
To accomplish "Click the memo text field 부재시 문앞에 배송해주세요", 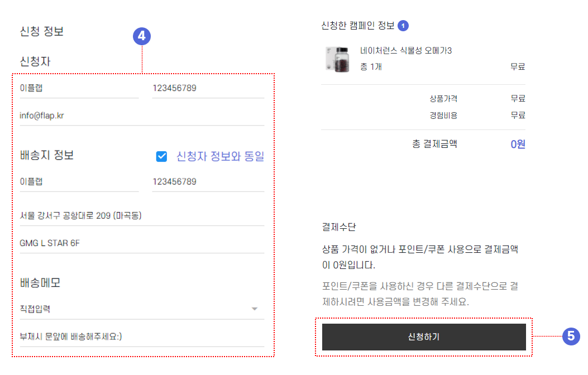I will point(142,337).
